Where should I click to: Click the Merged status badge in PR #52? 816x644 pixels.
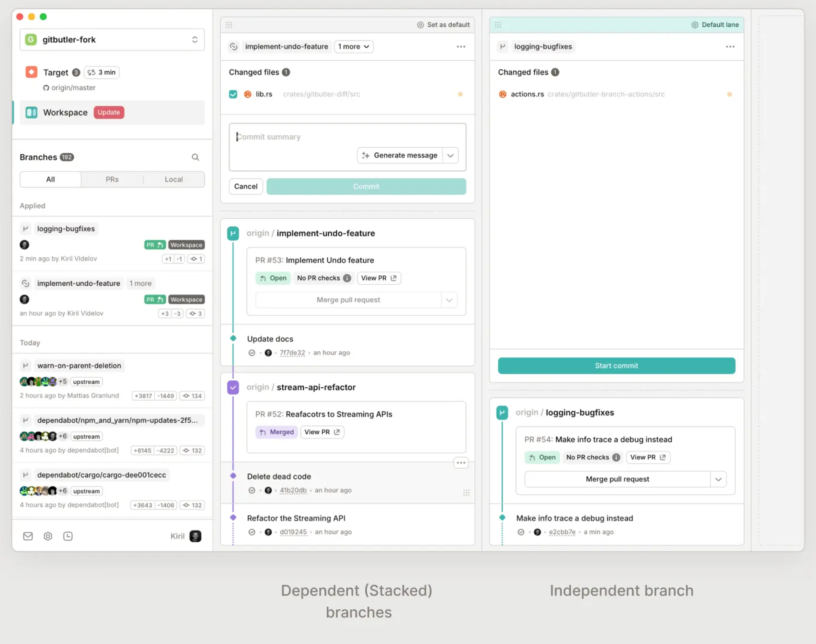pos(277,432)
